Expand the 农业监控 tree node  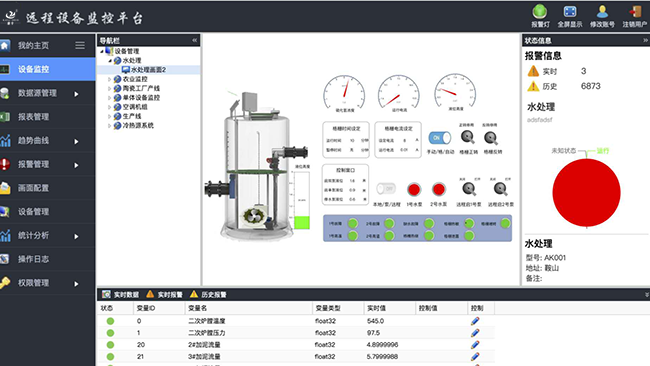click(x=109, y=79)
